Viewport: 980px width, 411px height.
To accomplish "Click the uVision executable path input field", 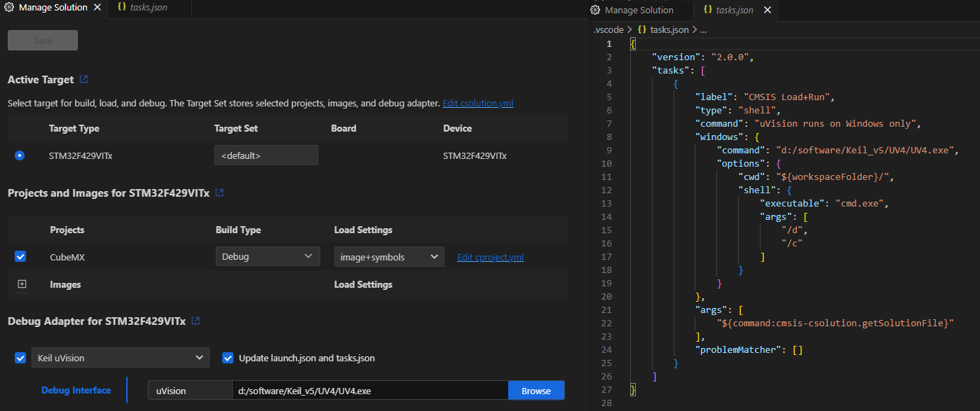I will (x=369, y=391).
